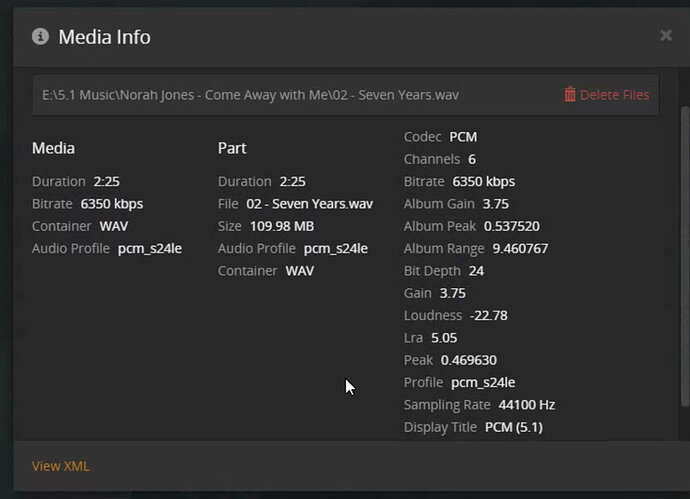Close the Media Info dialog

click(666, 36)
